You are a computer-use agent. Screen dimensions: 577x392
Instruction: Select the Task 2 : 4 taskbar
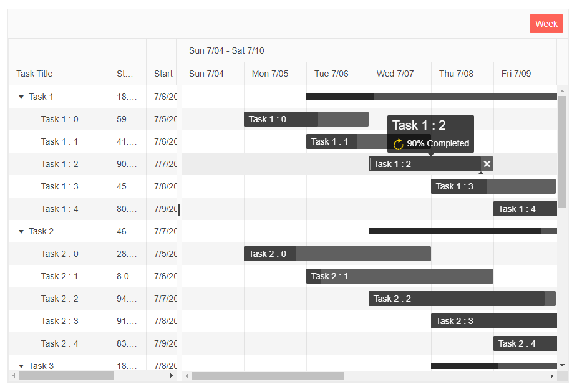(x=525, y=343)
